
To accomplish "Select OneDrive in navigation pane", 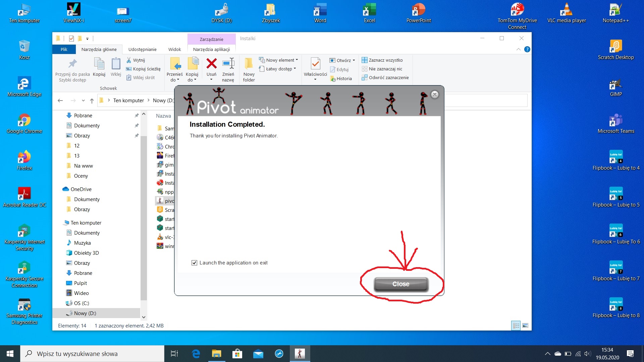I will (81, 189).
